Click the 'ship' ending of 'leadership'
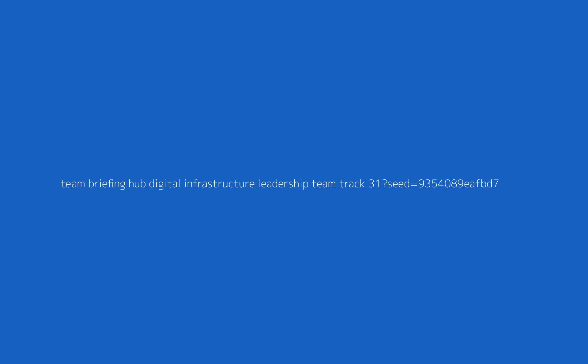The height and width of the screenshot is (364, 588). click(298, 184)
